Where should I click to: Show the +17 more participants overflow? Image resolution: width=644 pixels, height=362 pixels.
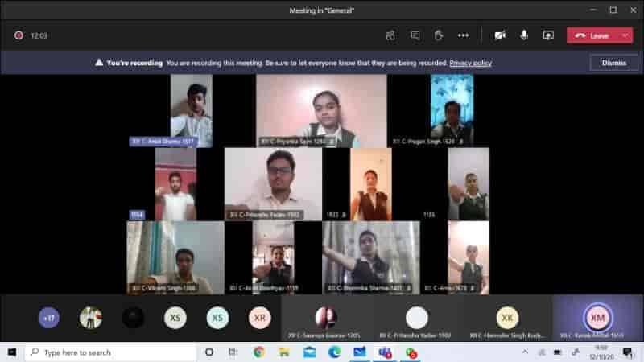pos(49,318)
